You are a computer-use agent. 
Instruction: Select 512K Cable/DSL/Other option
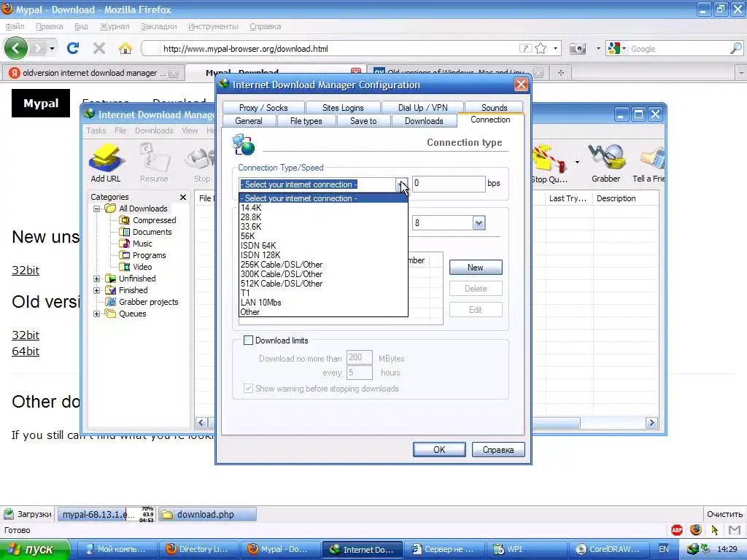(323, 284)
